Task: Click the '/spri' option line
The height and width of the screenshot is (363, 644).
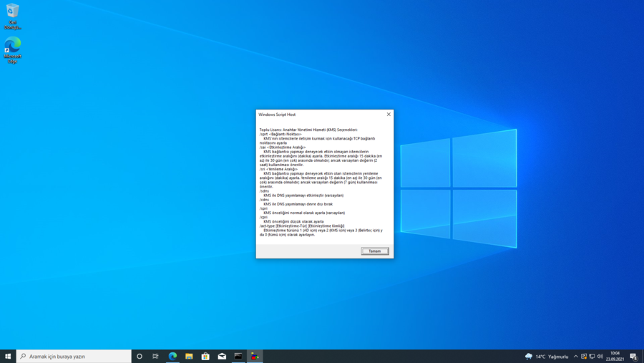Action: click(x=263, y=208)
